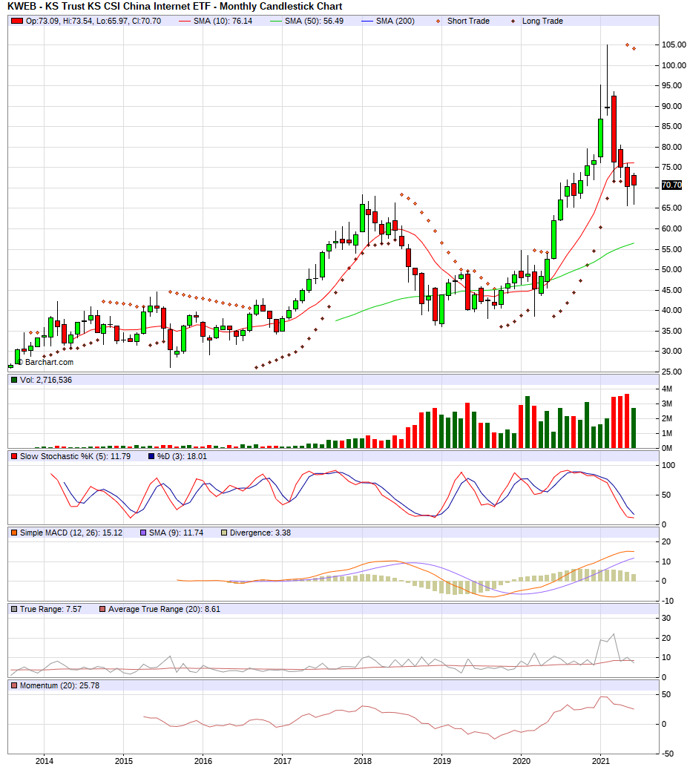Click the '%D (3): 18.01' label

(182, 456)
